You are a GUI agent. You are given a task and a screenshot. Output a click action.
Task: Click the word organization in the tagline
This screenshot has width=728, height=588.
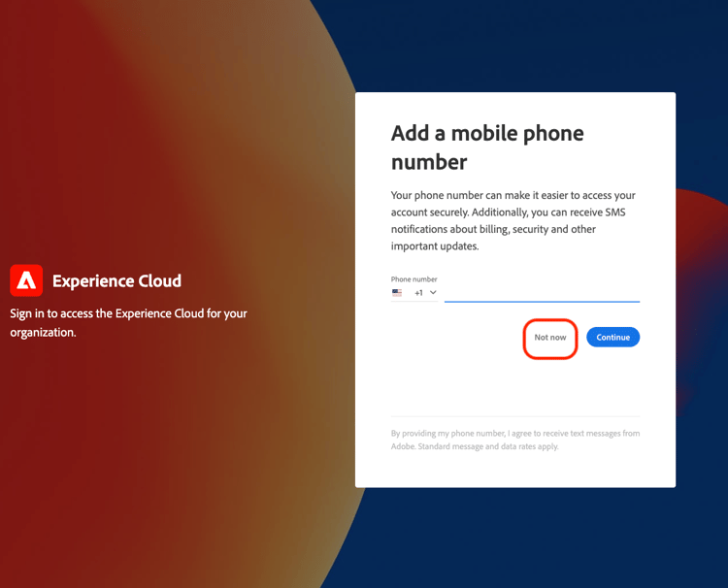pyautogui.click(x=42, y=333)
